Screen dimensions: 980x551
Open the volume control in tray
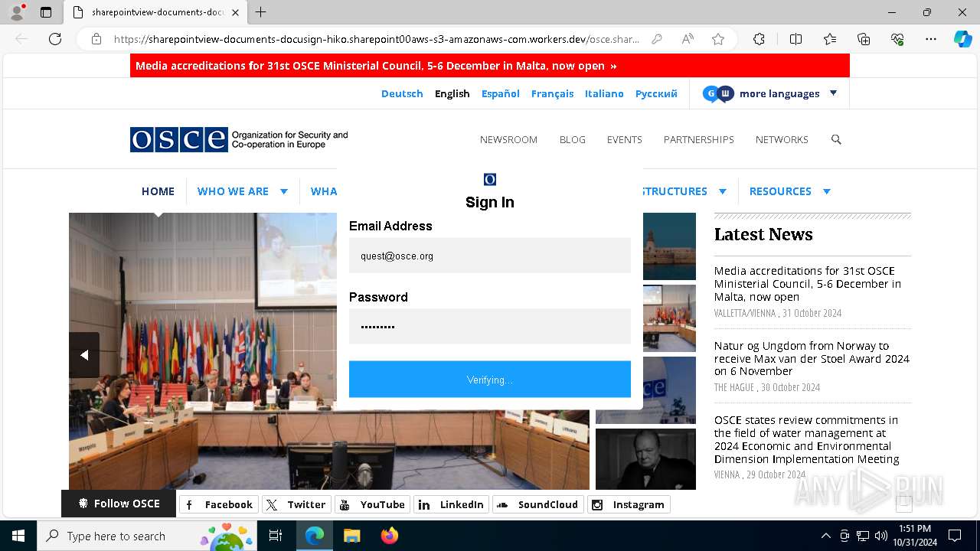click(x=880, y=536)
